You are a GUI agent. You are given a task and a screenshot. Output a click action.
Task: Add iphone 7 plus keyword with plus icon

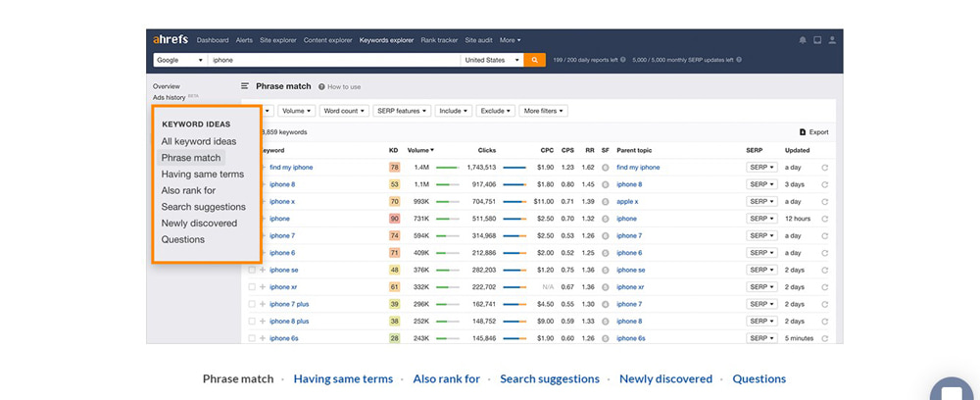pos(263,304)
